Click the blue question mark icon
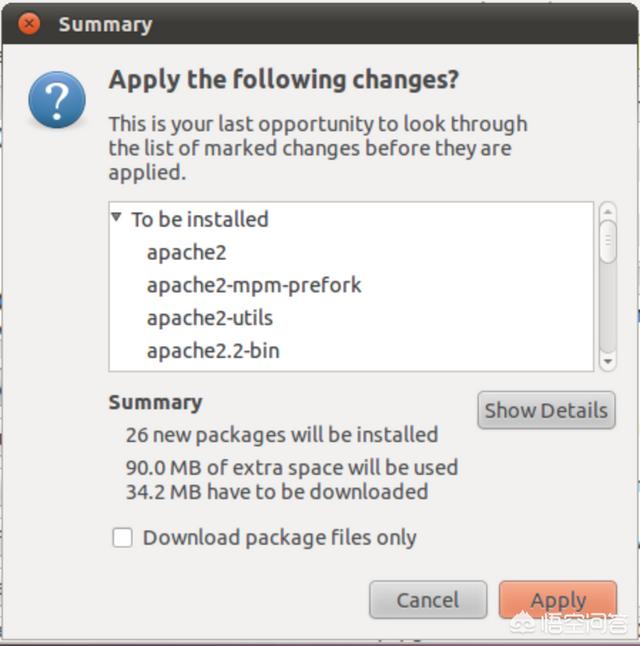 57,100
